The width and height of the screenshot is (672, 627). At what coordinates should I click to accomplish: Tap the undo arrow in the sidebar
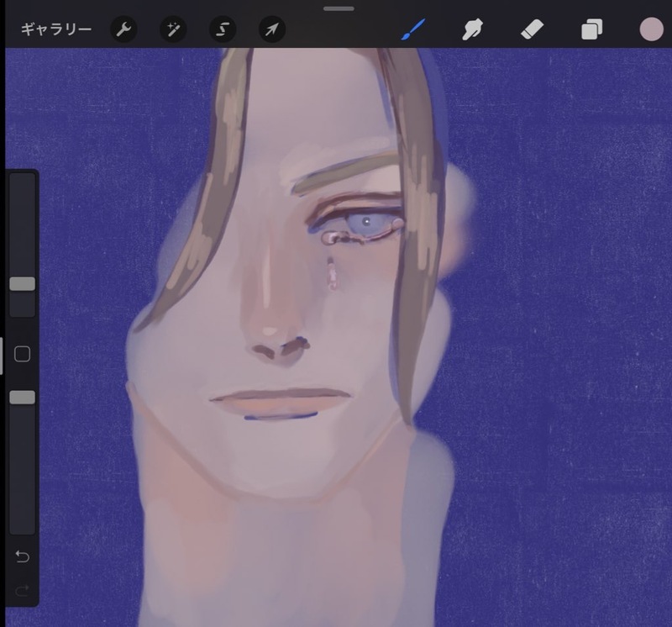tap(23, 556)
